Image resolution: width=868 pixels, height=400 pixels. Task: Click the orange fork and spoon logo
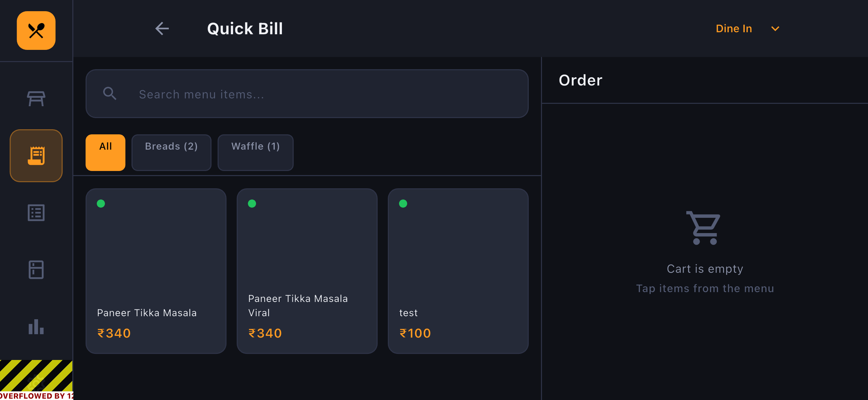pos(36,31)
